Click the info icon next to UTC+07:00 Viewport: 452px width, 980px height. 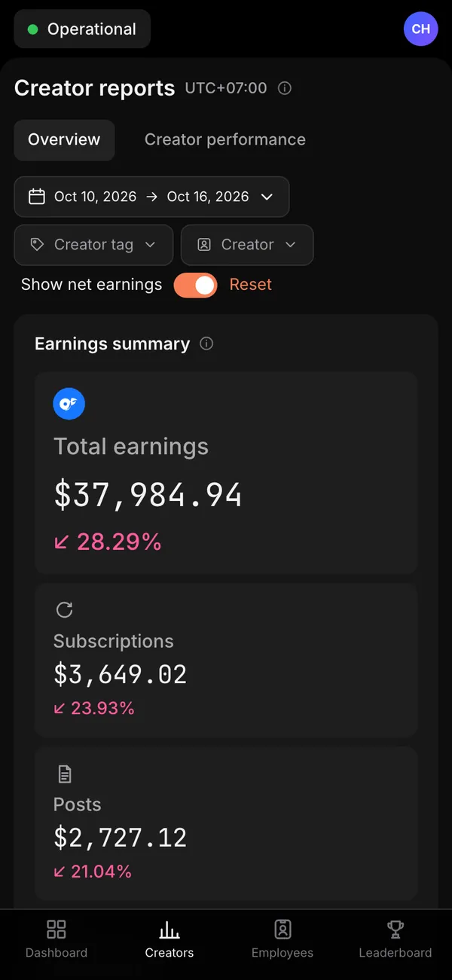coord(285,88)
